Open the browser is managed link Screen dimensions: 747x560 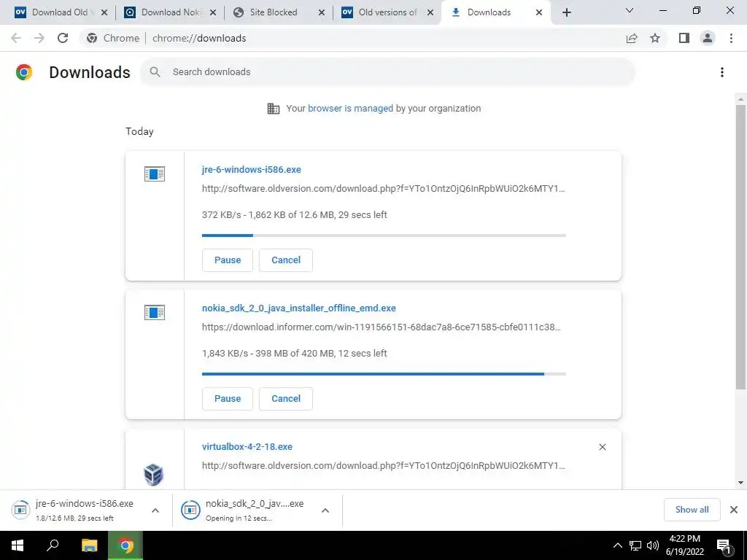350,108
